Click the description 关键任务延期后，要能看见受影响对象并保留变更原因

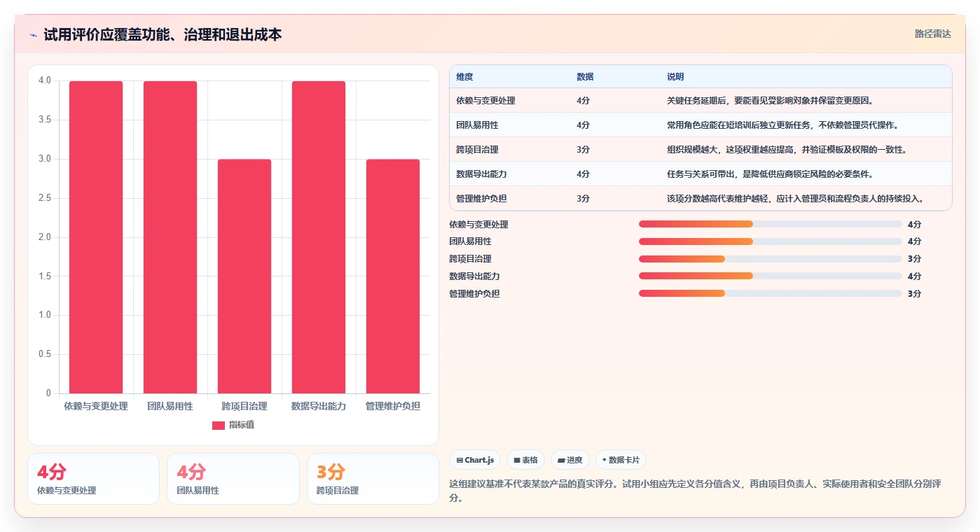pyautogui.click(x=770, y=101)
